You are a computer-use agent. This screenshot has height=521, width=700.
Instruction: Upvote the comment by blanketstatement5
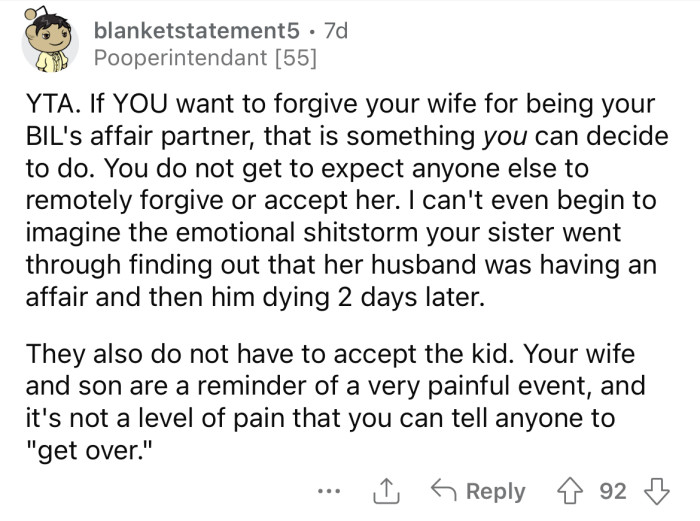point(574,490)
